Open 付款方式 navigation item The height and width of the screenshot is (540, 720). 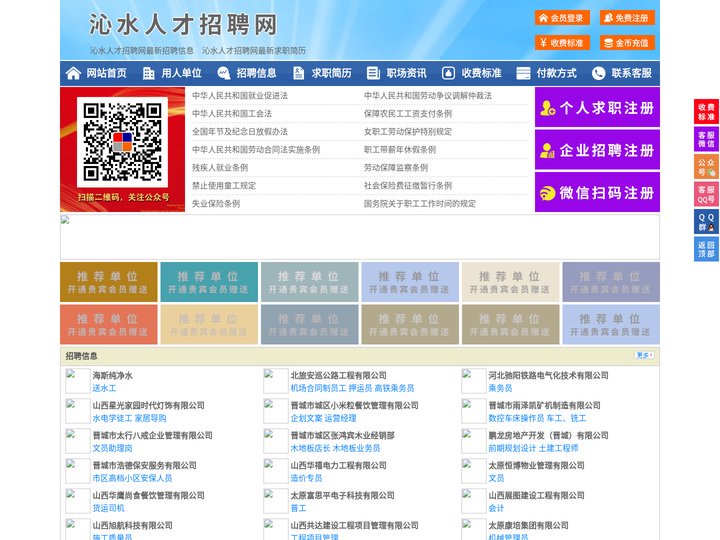click(557, 73)
